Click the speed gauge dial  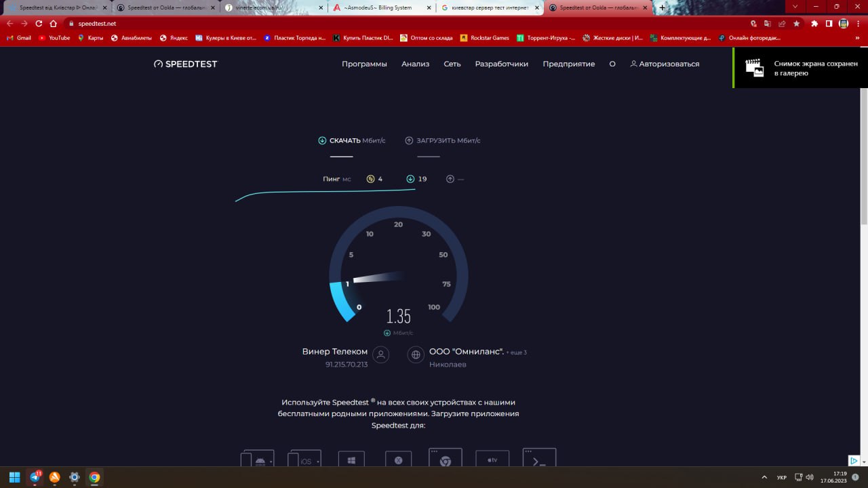tap(399, 264)
